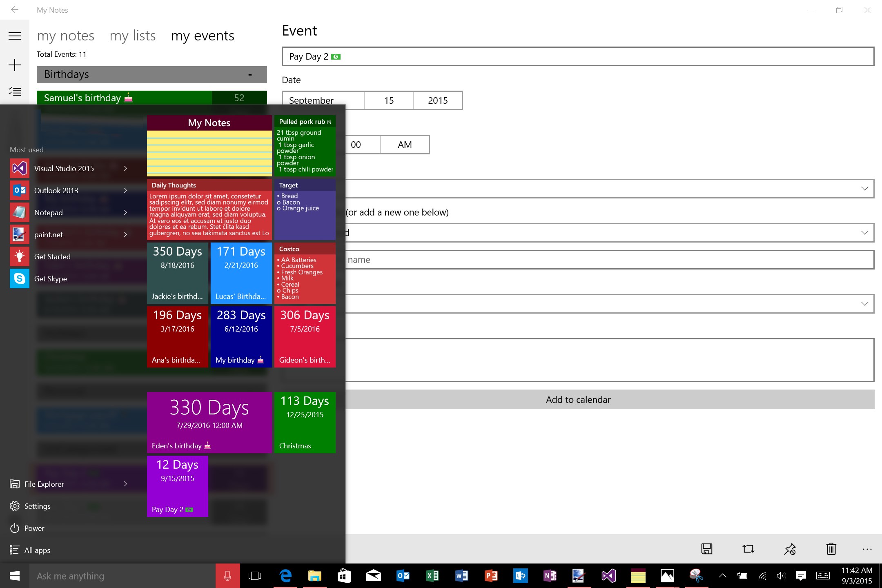Click the plus add new icon

point(15,65)
